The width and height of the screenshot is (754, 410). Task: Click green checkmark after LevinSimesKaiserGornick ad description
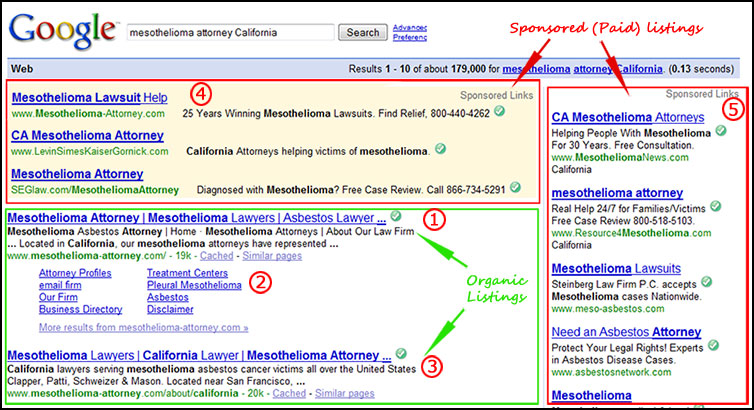(440, 149)
